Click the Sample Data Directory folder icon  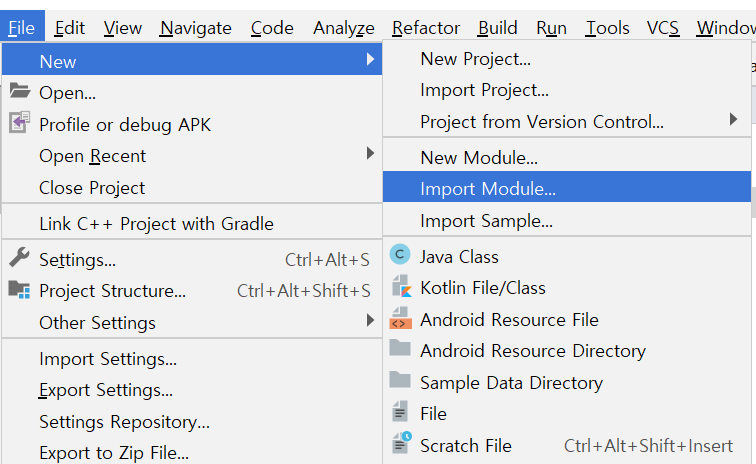[400, 380]
